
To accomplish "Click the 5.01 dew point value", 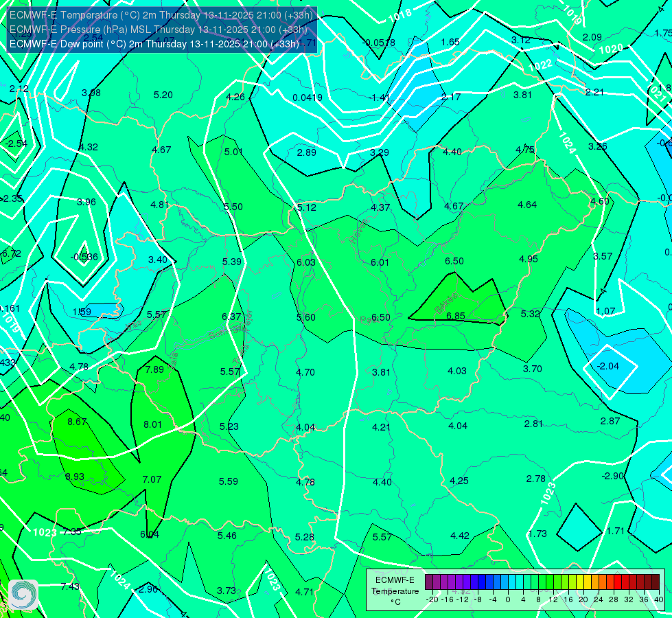I will [233, 152].
